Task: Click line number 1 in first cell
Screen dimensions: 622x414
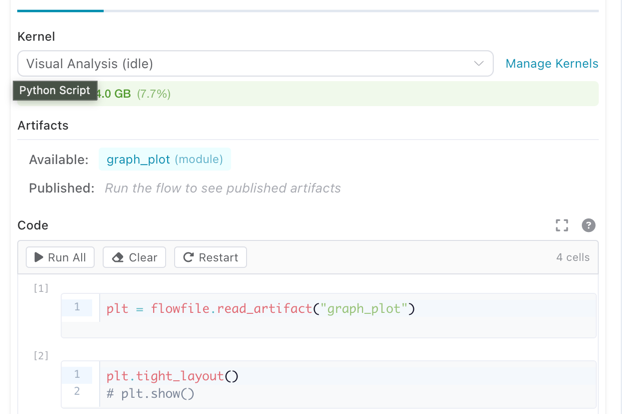Action: tap(77, 308)
